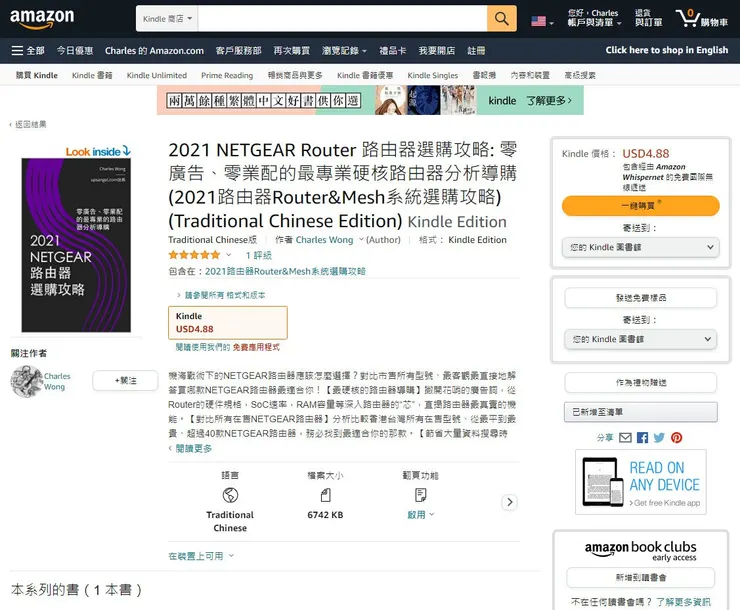The width and height of the screenshot is (740, 610).
Task: Select Kindle Singles tab
Action: point(433,75)
